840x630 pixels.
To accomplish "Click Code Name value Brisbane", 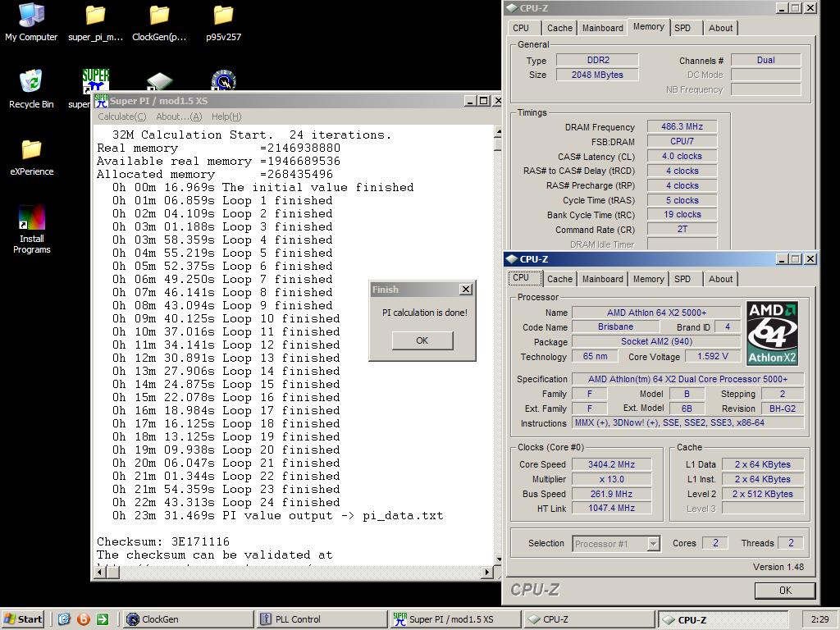I will tap(615, 326).
